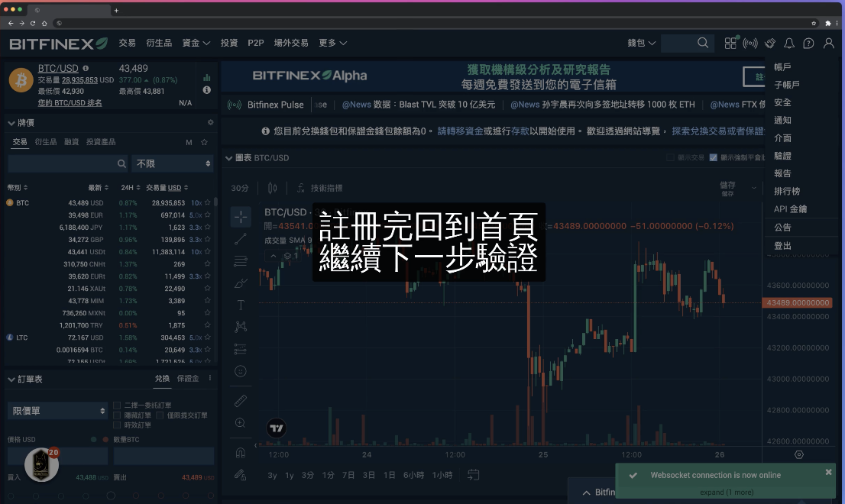Image resolution: width=845 pixels, height=504 pixels.
Task: Select the Fibonacci lines tool
Action: (x=241, y=261)
